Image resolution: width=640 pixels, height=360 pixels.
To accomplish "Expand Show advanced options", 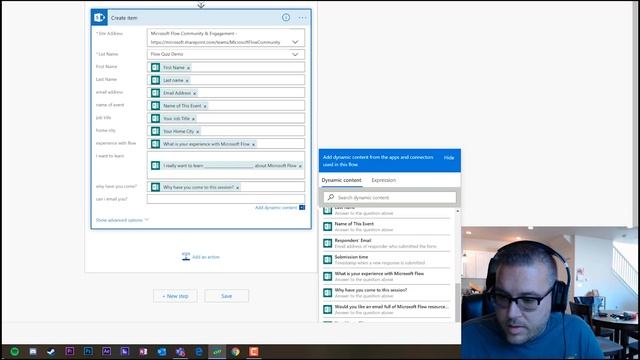I will click(x=122, y=220).
